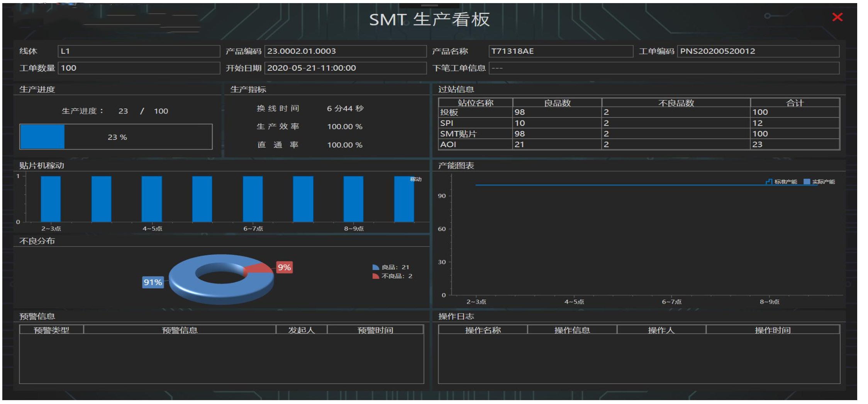The image size is (868, 404).
Task: Click the 23 % production progress bar
Action: [x=116, y=137]
